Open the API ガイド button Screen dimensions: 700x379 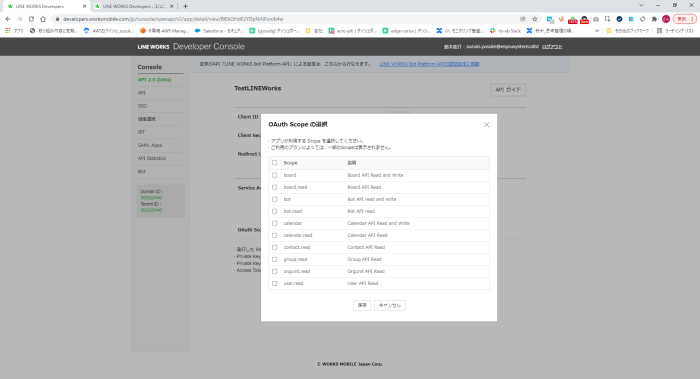tap(508, 90)
